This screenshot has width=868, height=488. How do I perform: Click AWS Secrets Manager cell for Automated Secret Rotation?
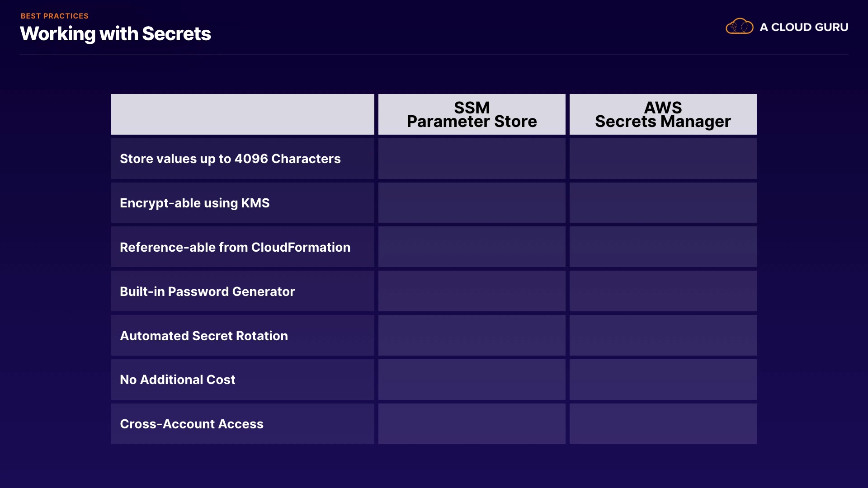tap(663, 336)
